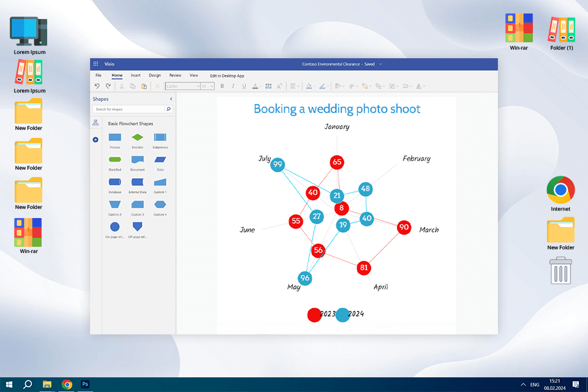Select the Document shape

click(138, 159)
